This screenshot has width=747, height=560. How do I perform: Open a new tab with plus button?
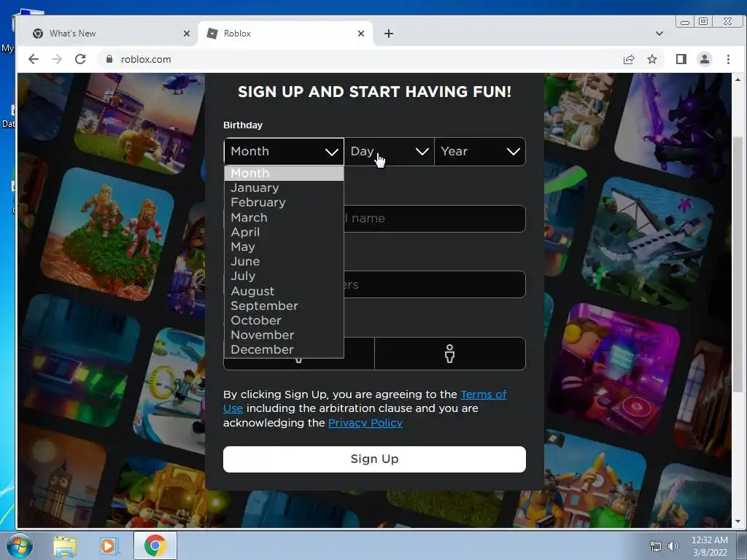pos(389,34)
